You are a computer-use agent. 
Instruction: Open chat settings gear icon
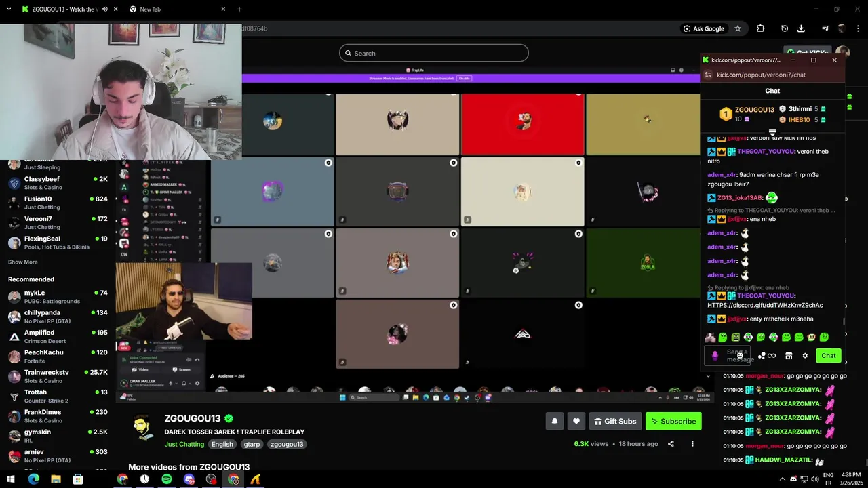pyautogui.click(x=805, y=355)
